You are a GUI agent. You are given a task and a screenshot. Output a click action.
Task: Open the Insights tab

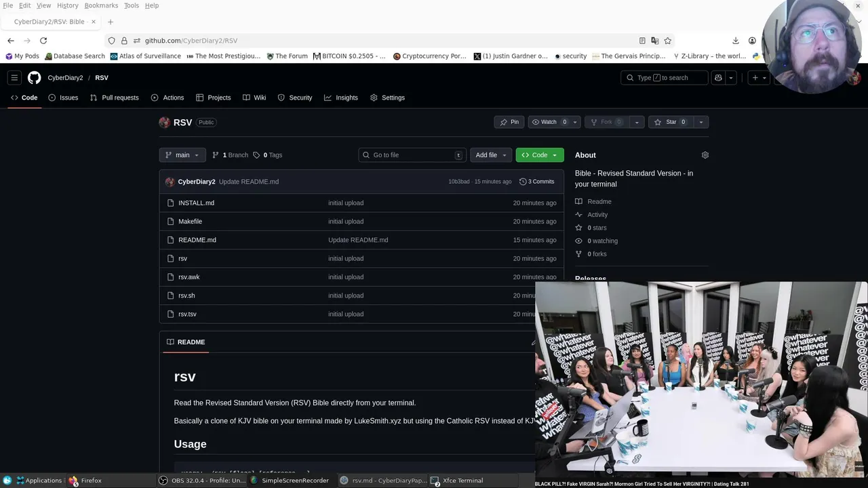click(341, 98)
